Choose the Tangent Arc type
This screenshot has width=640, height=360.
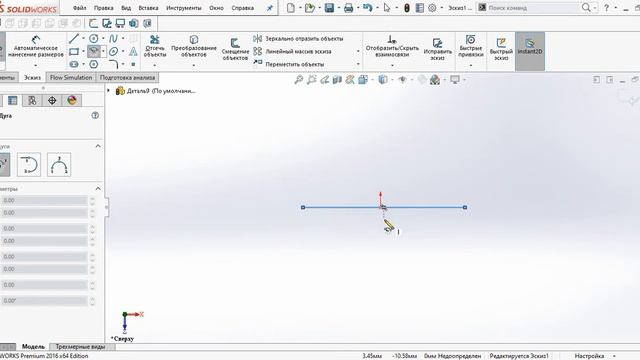coord(29,165)
